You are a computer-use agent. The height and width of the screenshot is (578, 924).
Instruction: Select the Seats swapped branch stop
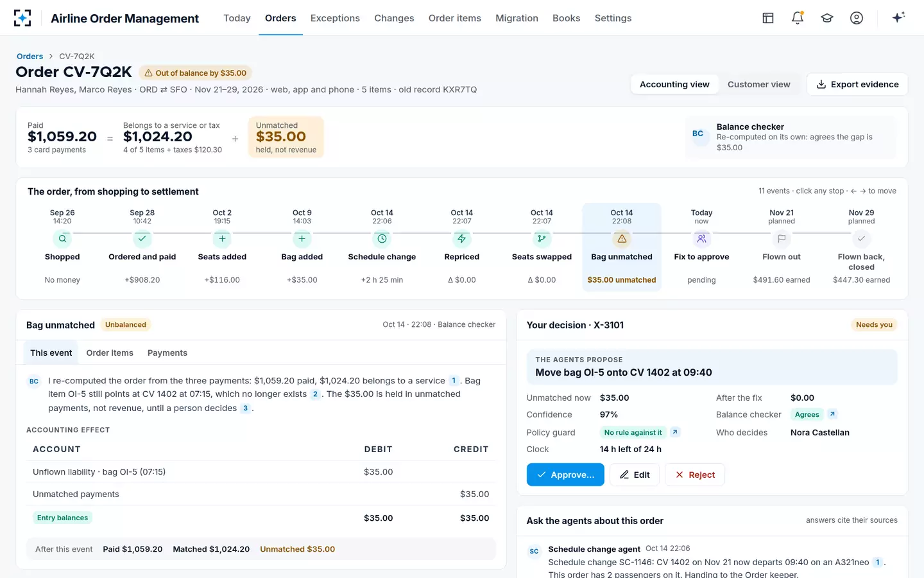point(542,238)
